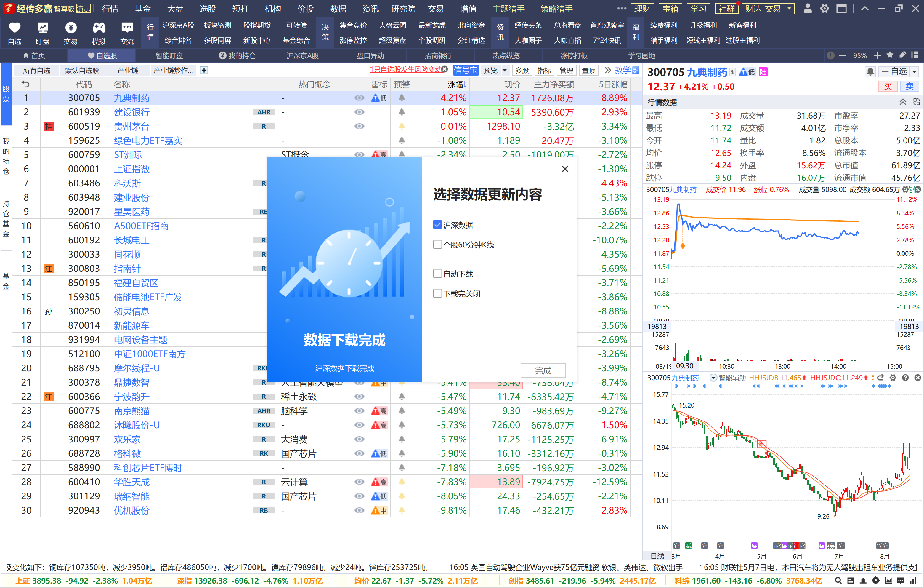
Task: Collapse the ribbon with up chevron
Action: tap(864, 9)
